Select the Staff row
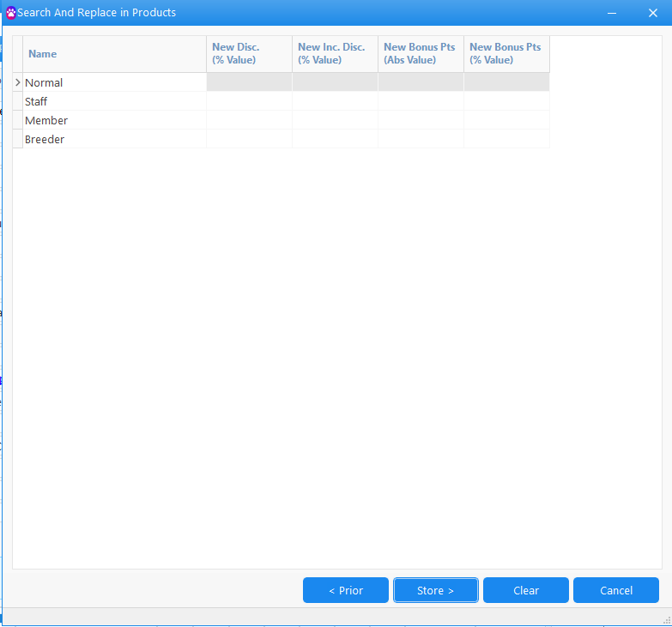The image size is (672, 627). 36,102
